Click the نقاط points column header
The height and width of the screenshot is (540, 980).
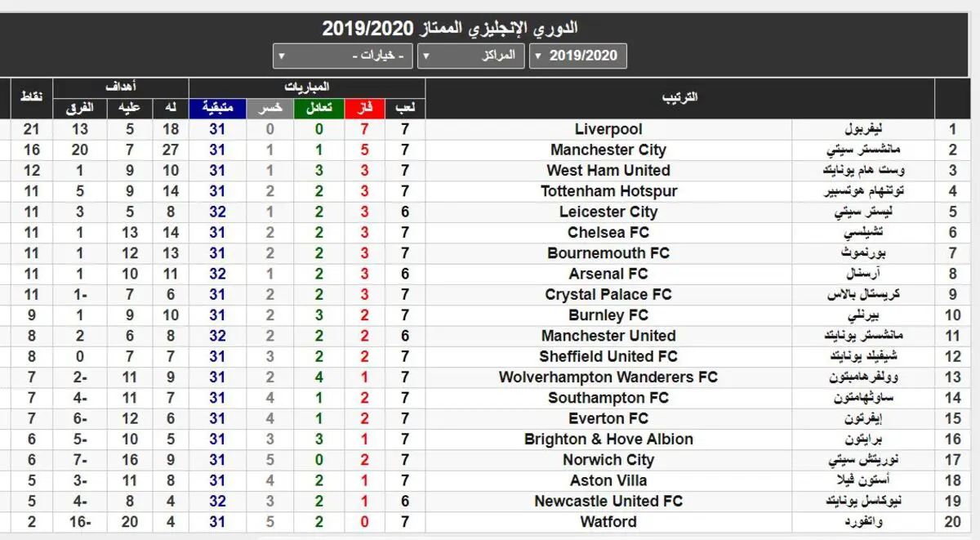click(x=32, y=98)
